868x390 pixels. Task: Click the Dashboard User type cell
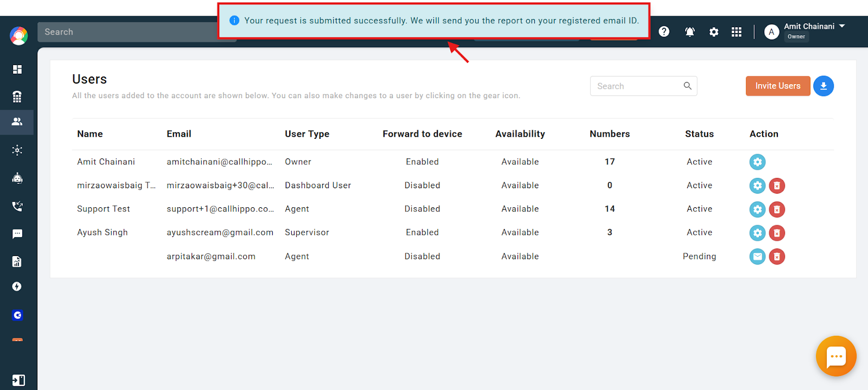[x=318, y=185]
